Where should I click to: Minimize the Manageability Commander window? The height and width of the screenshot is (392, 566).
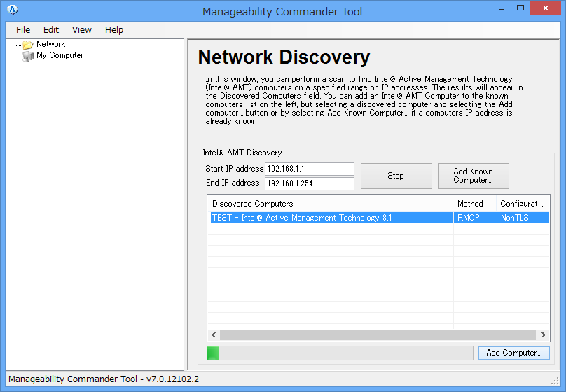pos(502,8)
